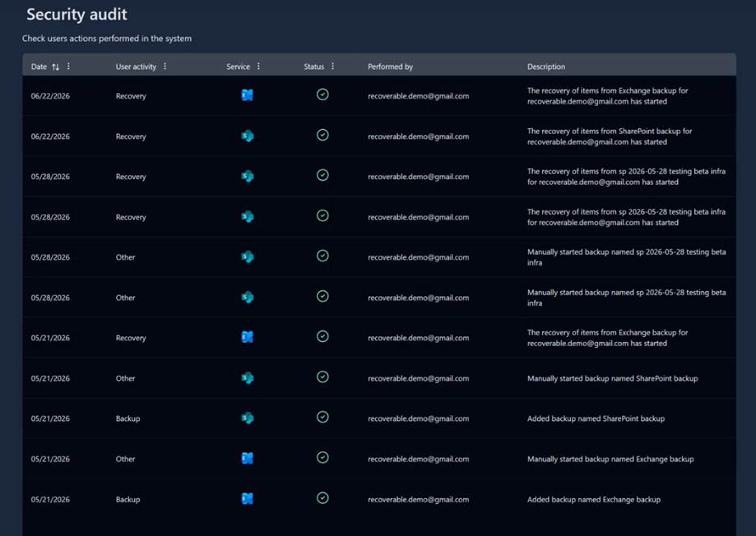Click Exchange icon for Added Exchange backup row
Viewport: 756px width, 536px height.
pos(248,499)
